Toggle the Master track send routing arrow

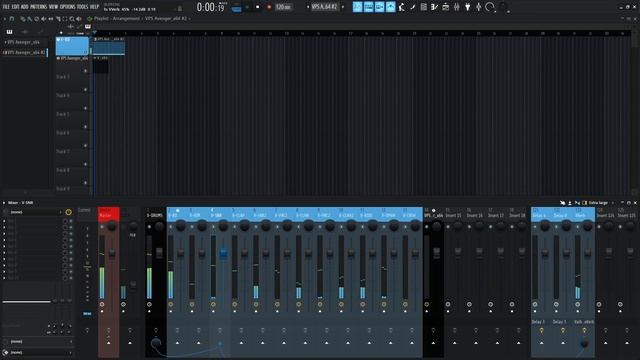point(109,343)
